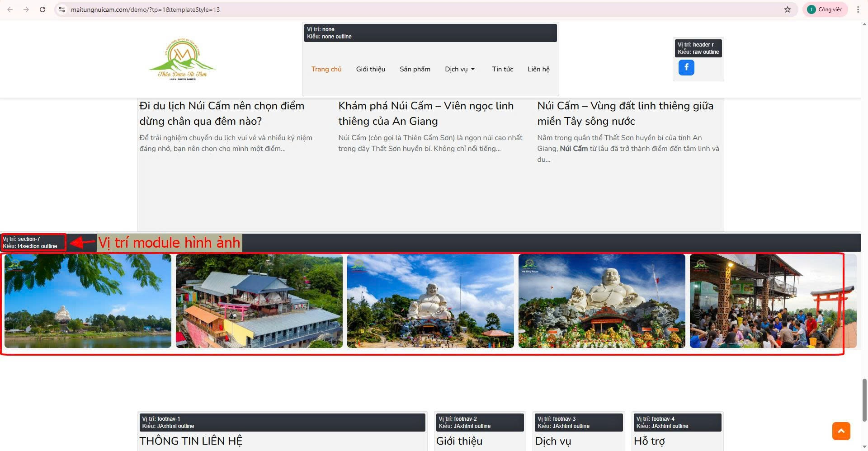Click the Liên hệ menu link
Image resolution: width=868 pixels, height=451 pixels.
538,69
